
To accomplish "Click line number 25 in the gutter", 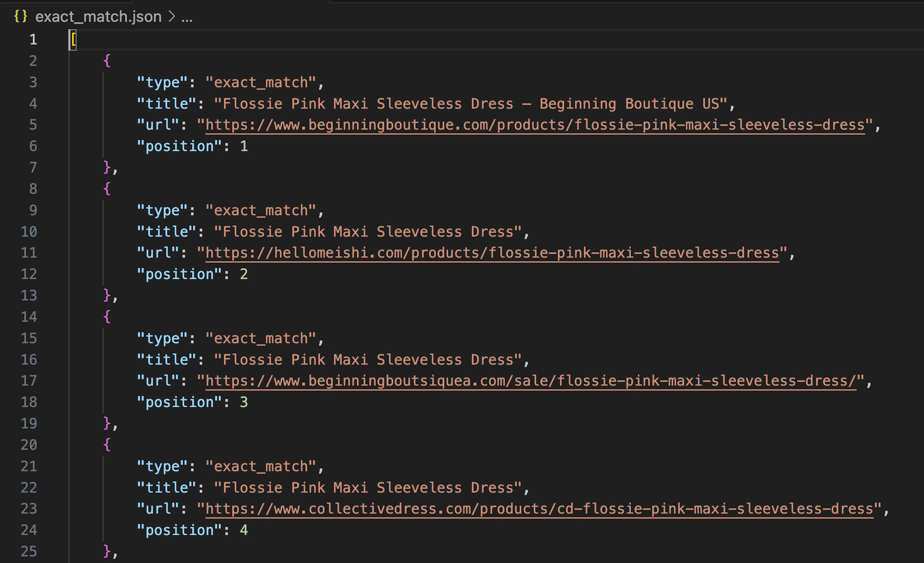I will tap(29, 551).
